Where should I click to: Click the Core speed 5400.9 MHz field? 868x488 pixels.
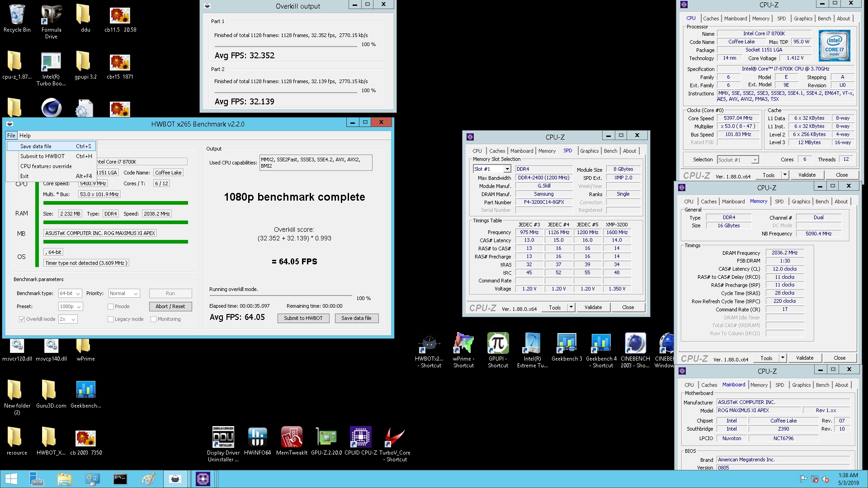[93, 183]
